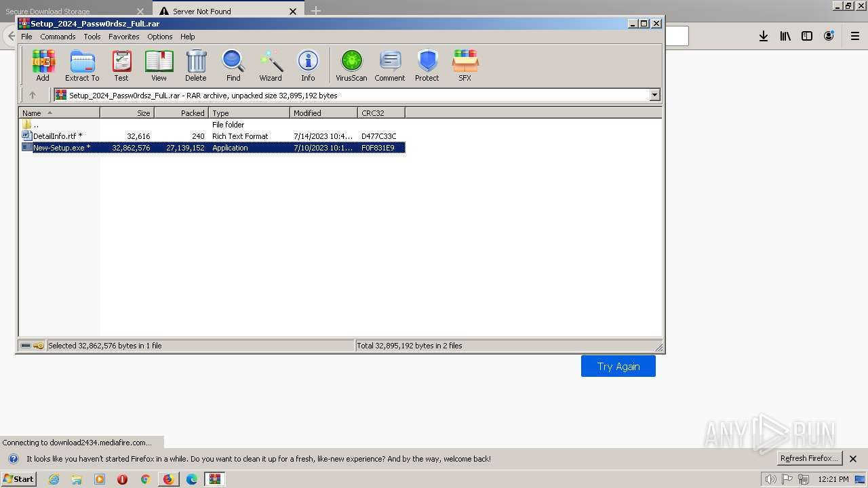Sort files by Packed column
The image size is (868, 488).
(x=181, y=113)
